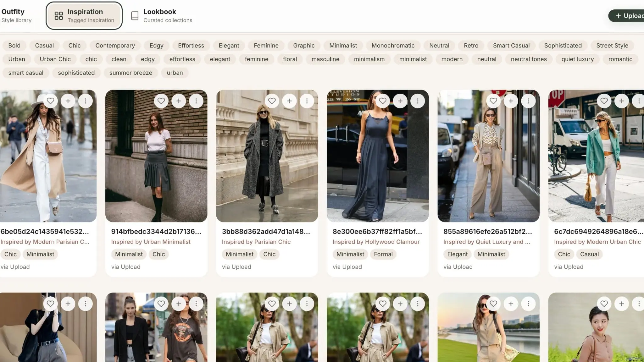This screenshot has width=644, height=362.
Task: Open the navy maxi dress photo
Action: (378, 156)
